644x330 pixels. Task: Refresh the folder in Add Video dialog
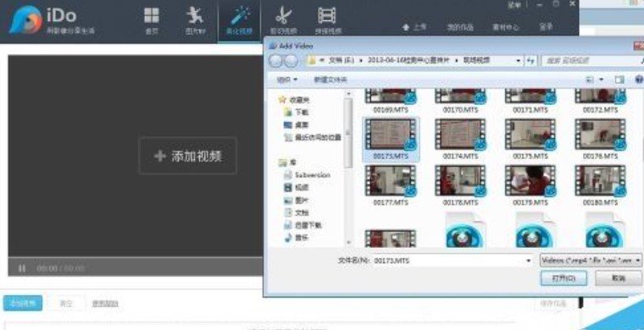point(530,61)
